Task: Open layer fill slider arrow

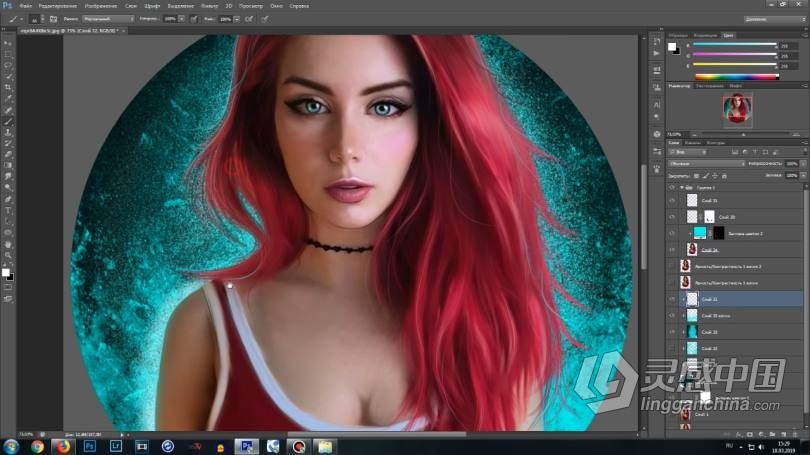Action: point(803,176)
